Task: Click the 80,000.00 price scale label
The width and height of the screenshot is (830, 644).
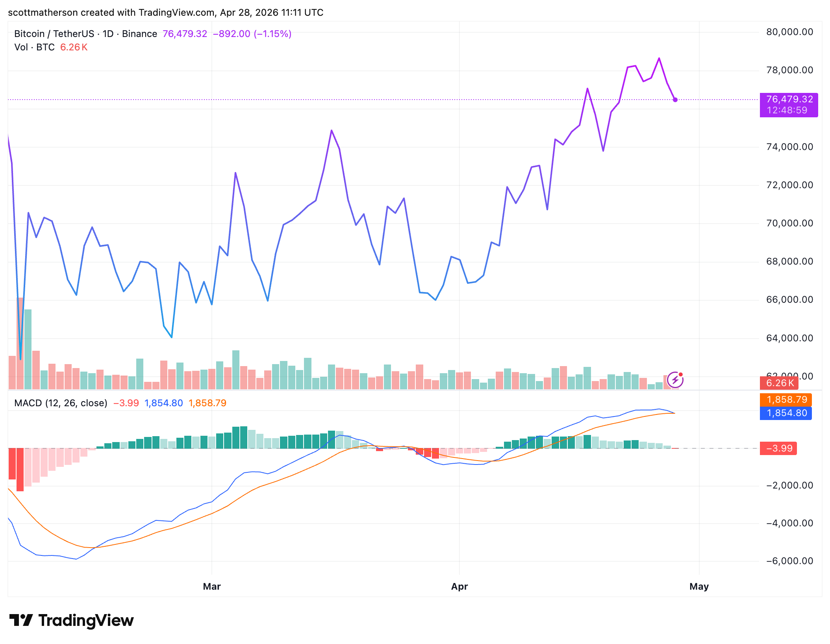Action: tap(789, 32)
